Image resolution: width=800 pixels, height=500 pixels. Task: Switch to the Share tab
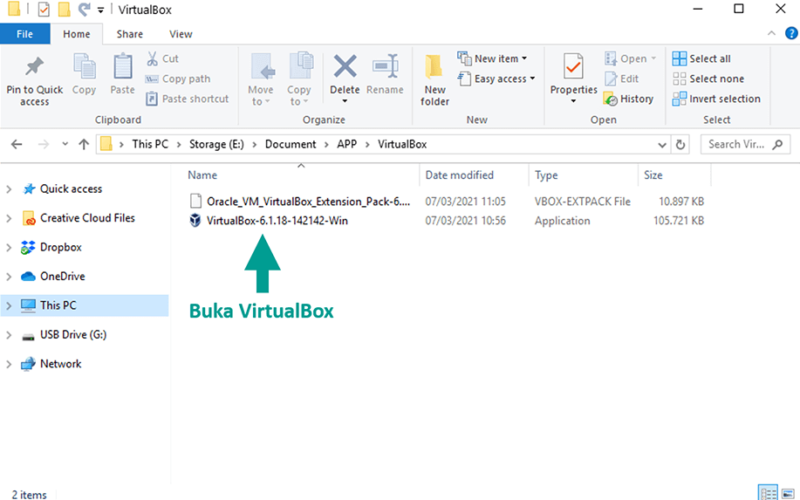(x=130, y=34)
